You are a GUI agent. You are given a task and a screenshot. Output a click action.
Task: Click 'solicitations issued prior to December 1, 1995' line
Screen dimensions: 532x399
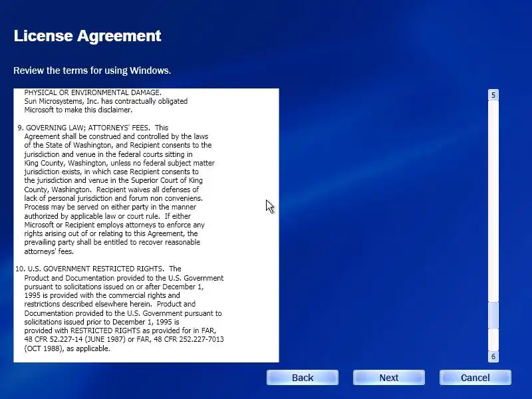102,322
